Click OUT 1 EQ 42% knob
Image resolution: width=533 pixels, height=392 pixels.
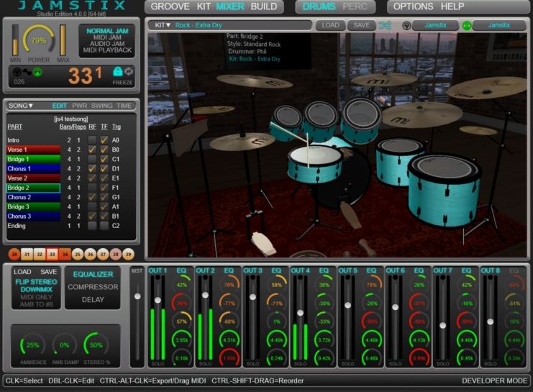[182, 285]
